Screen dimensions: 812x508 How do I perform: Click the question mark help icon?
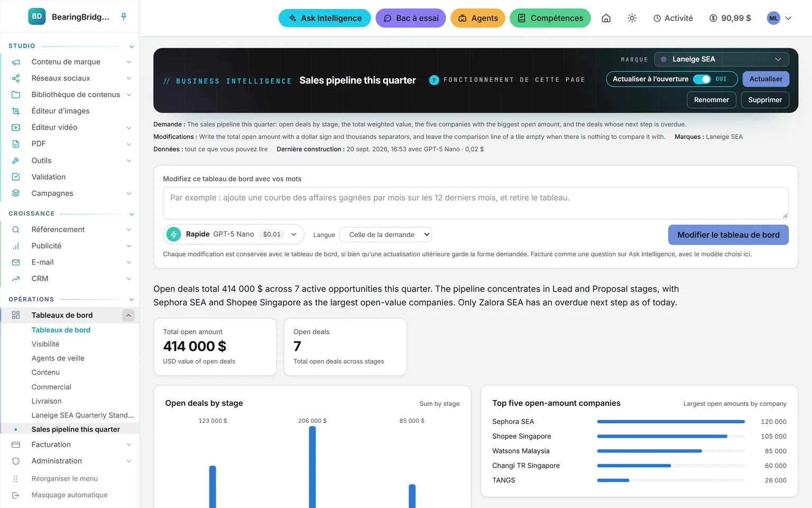pyautogui.click(x=434, y=80)
